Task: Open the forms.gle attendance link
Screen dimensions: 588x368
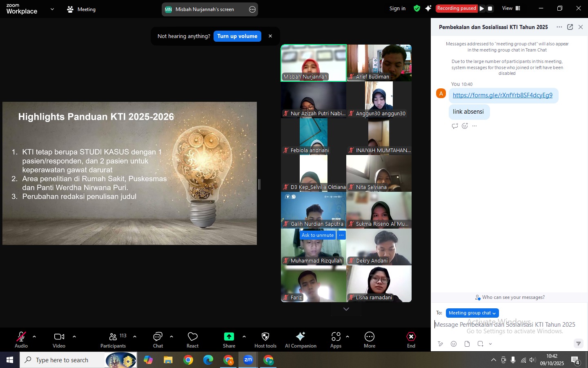Action: (x=502, y=95)
